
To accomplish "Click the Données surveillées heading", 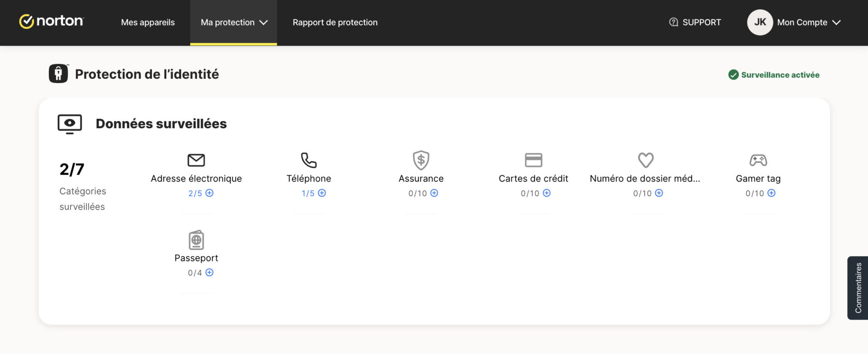I will pos(161,124).
